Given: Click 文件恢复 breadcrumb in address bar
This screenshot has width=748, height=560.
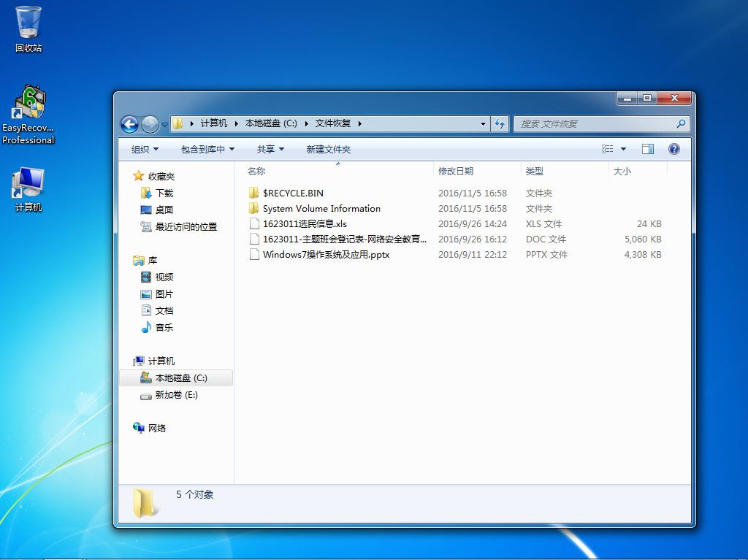Looking at the screenshot, I should tap(333, 123).
